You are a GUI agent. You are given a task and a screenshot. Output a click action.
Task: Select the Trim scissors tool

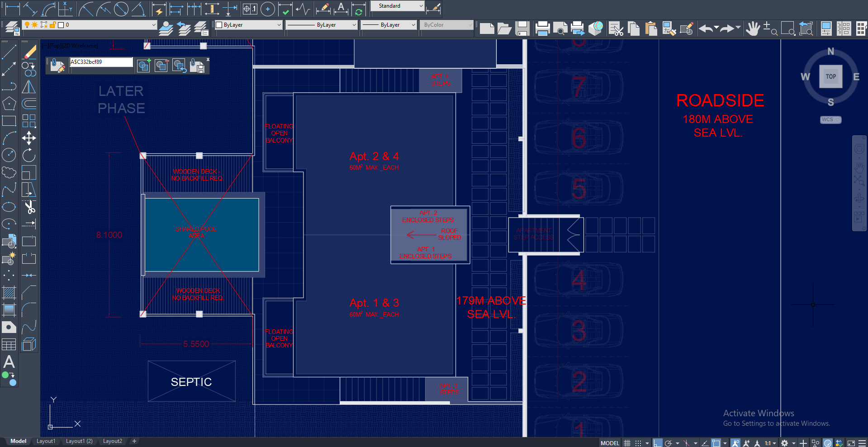pyautogui.click(x=29, y=207)
